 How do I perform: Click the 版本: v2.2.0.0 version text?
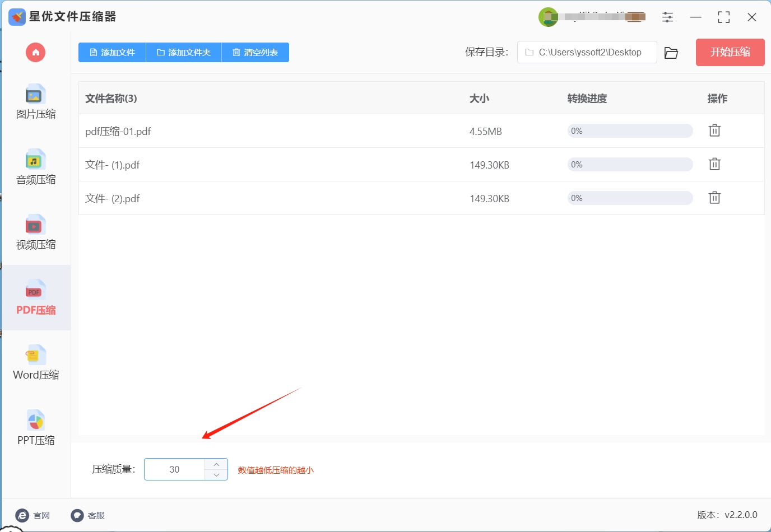coord(727,515)
